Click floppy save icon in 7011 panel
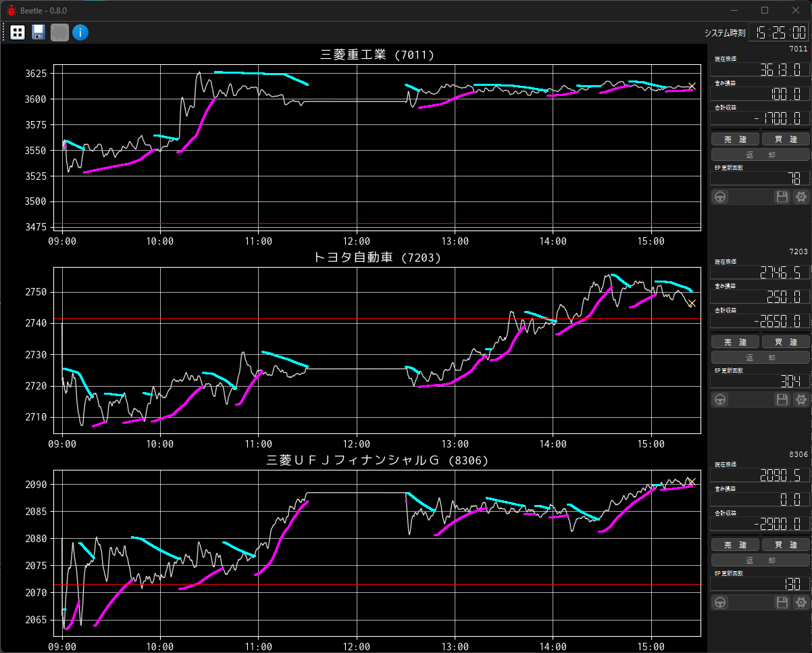This screenshot has width=812, height=653. point(782,197)
